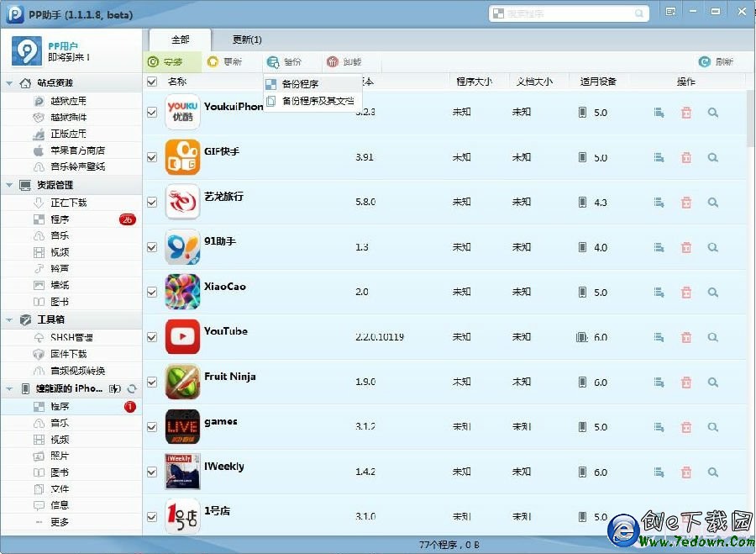756x554 pixels.
Task: Click the backup icon in YoukuiPhone row
Action: (x=659, y=113)
